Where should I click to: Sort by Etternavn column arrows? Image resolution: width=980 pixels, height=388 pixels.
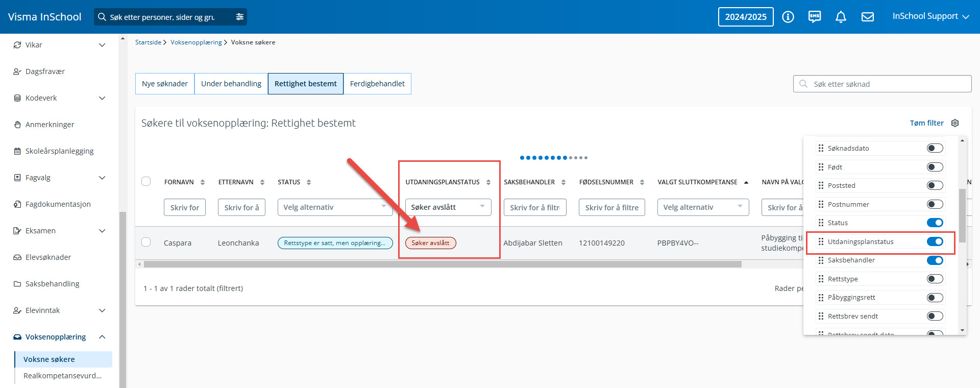pyautogui.click(x=262, y=182)
